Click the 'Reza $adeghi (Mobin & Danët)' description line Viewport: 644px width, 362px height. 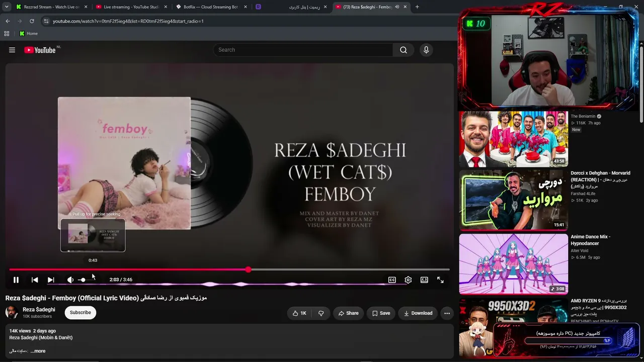click(41, 337)
